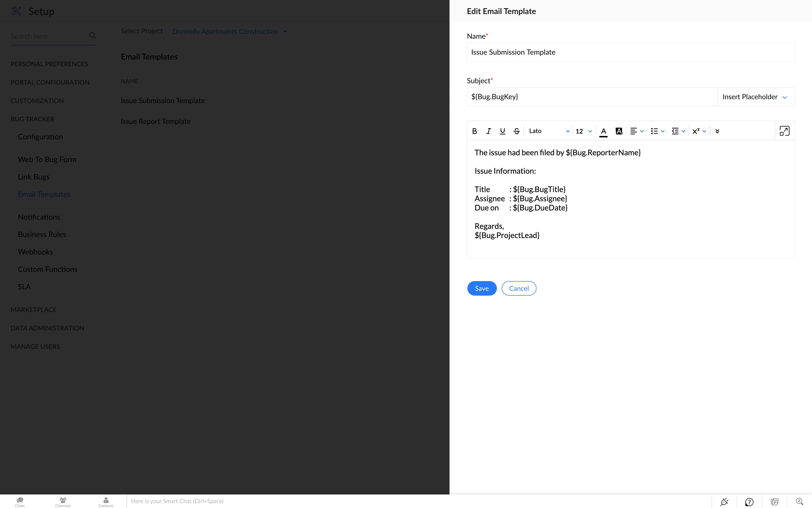Select Email Templates in sidebar

[x=44, y=194]
